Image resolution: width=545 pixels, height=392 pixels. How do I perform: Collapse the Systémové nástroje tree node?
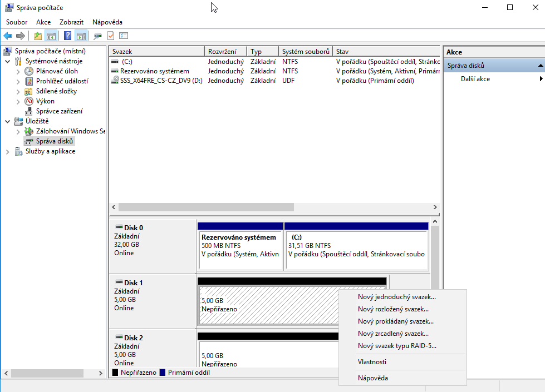click(8, 61)
